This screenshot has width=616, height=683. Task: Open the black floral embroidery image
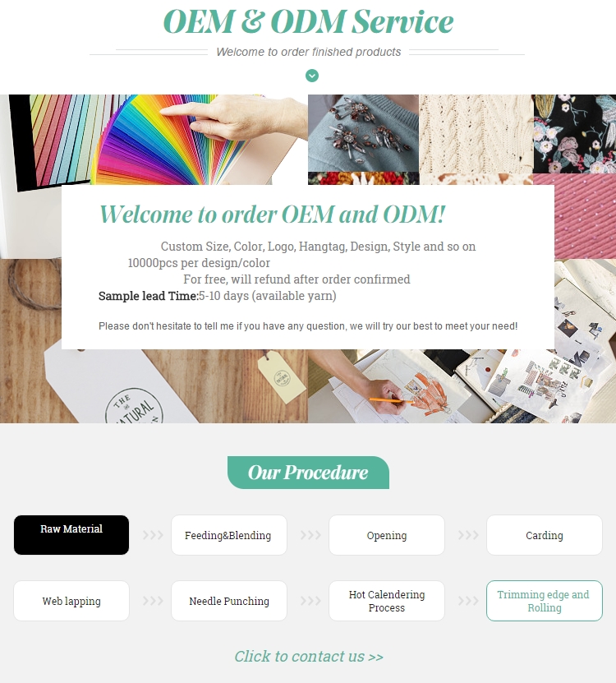pos(575,134)
